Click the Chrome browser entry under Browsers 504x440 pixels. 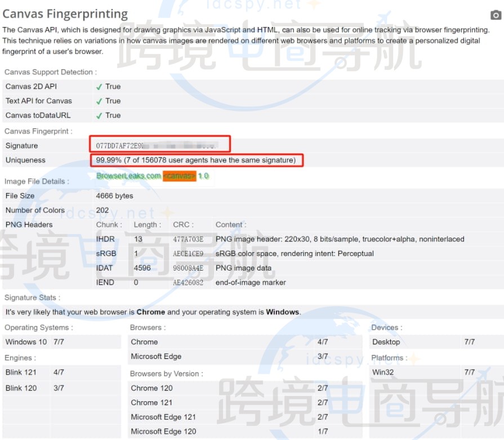coord(145,342)
